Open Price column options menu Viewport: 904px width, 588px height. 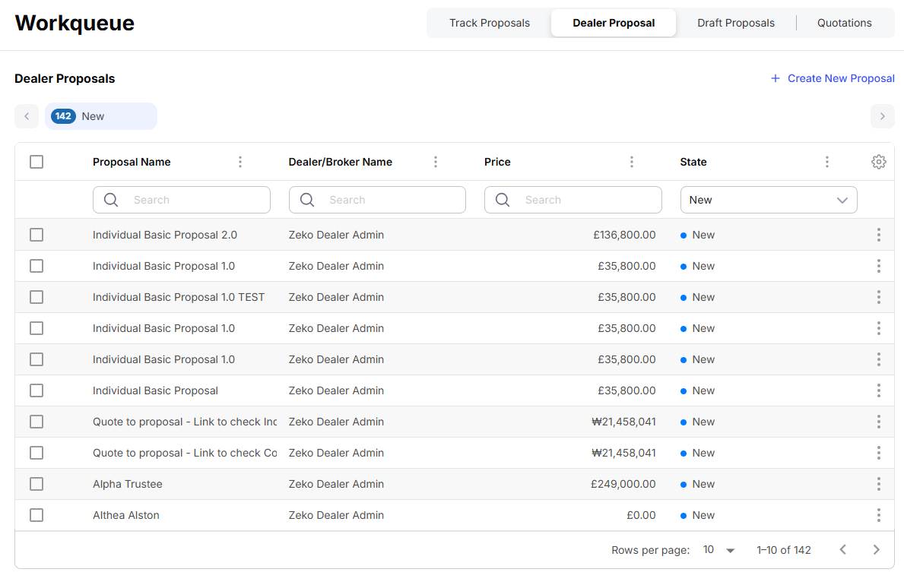(x=632, y=162)
